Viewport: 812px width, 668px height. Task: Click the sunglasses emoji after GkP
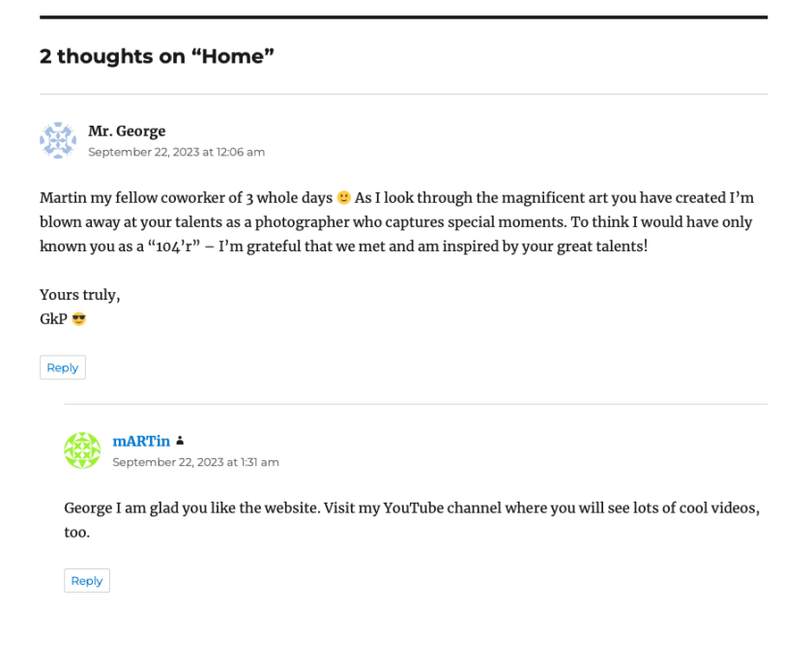79,319
